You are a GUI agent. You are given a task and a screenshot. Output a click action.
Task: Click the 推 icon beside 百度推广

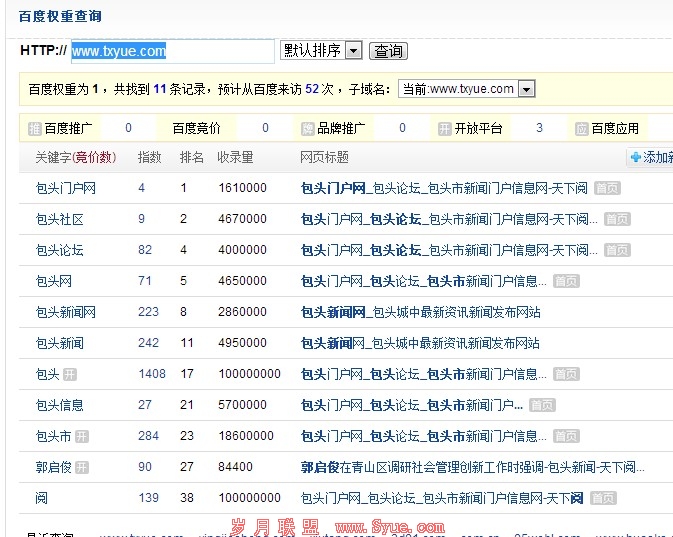click(x=34, y=128)
